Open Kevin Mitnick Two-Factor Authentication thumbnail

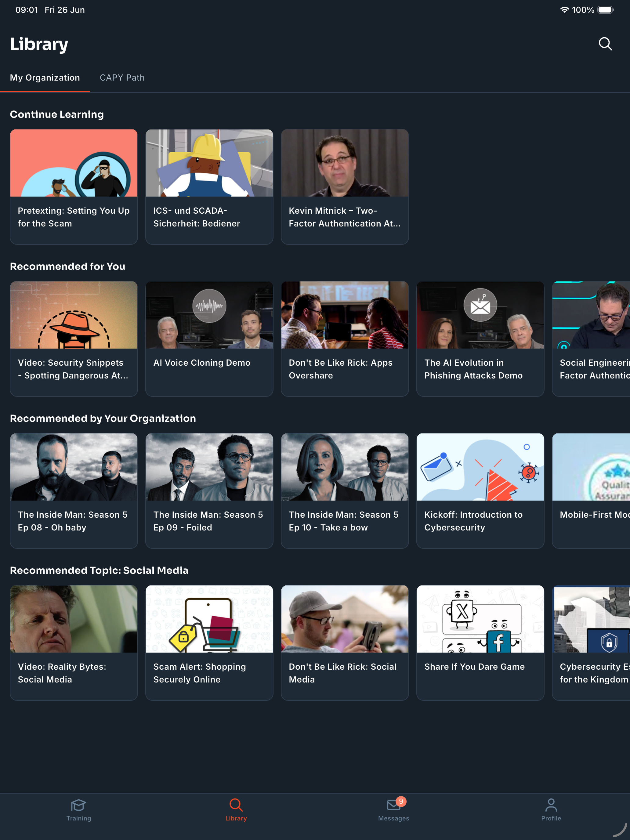[345, 163]
